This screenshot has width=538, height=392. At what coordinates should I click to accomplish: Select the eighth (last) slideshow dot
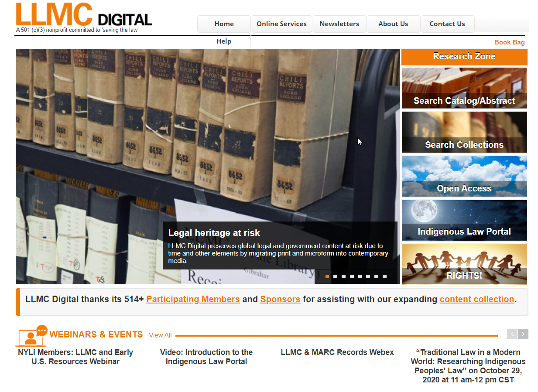point(384,276)
